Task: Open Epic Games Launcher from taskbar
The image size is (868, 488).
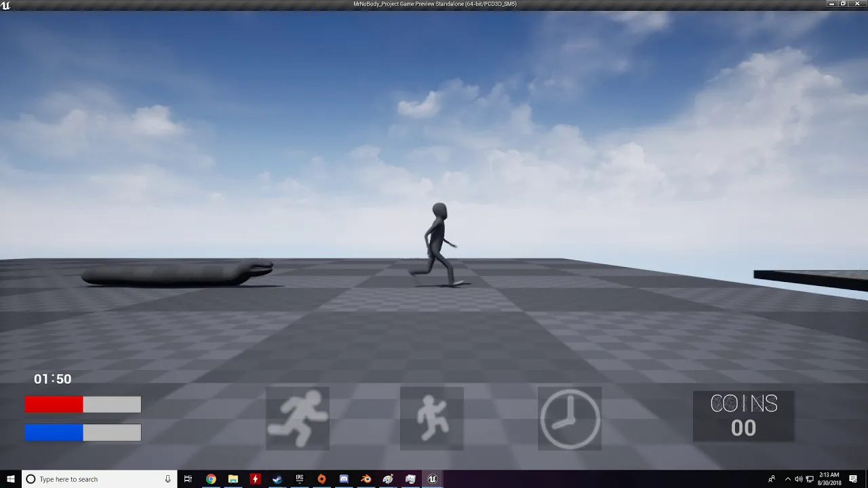Action: coord(299,479)
